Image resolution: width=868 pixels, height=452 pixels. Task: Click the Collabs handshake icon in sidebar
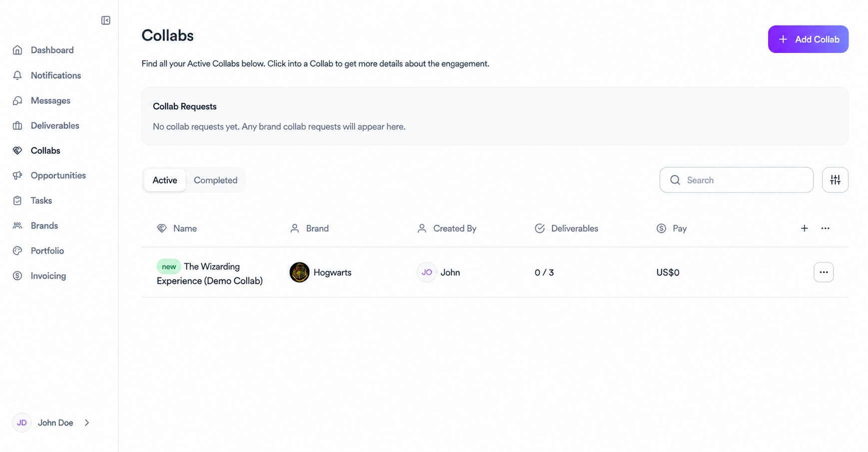pos(17,150)
